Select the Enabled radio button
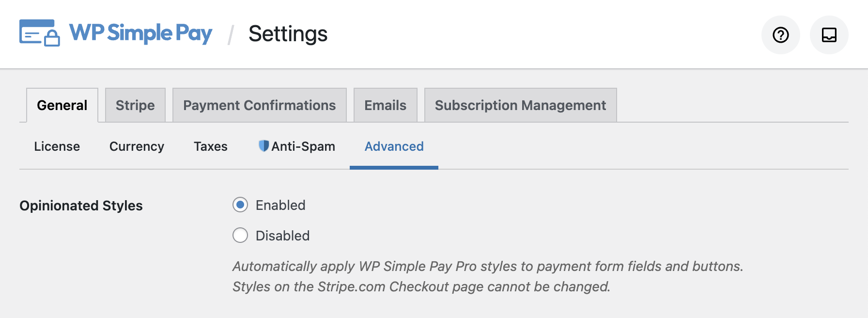 pyautogui.click(x=240, y=205)
